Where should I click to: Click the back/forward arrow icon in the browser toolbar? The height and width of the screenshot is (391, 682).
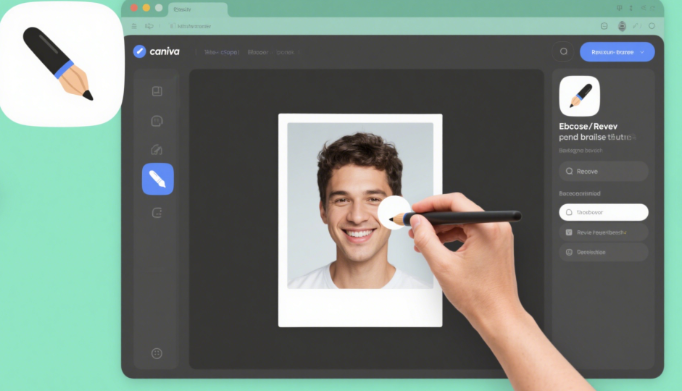click(149, 26)
